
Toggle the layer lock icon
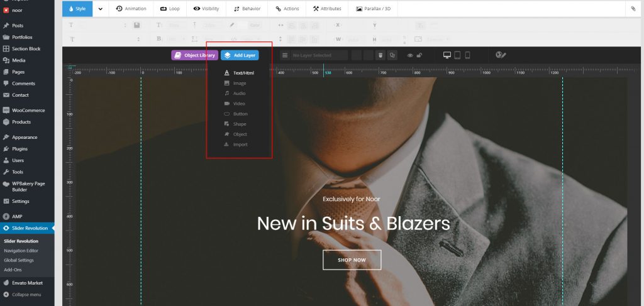point(419,55)
